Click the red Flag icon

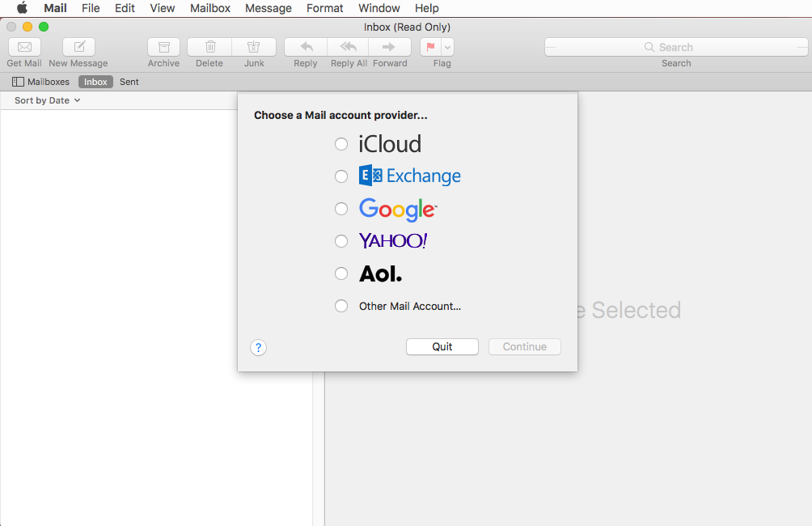tap(430, 47)
